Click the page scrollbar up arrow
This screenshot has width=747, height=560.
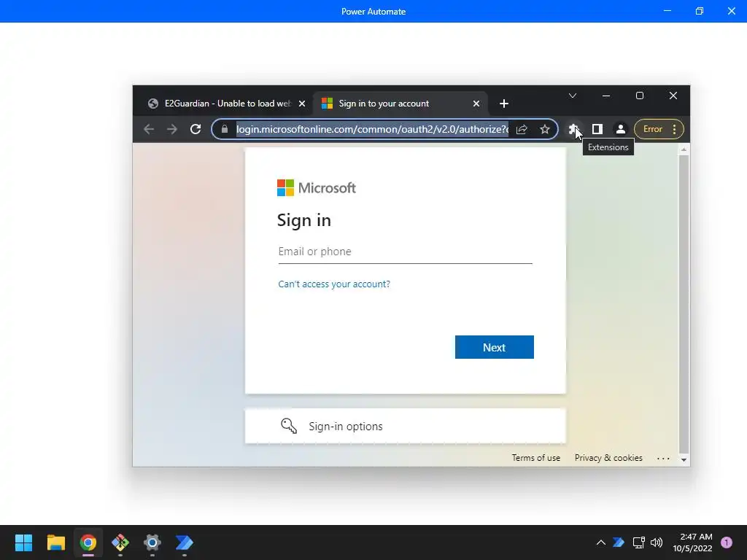click(684, 149)
